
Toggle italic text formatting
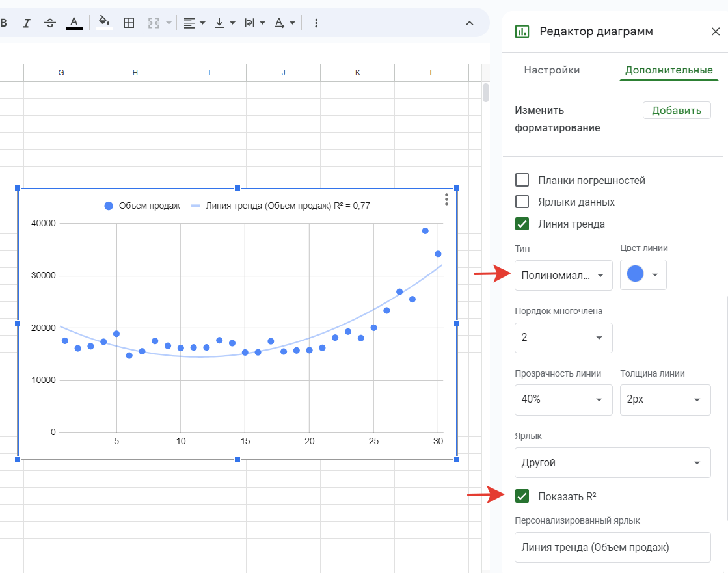click(27, 23)
